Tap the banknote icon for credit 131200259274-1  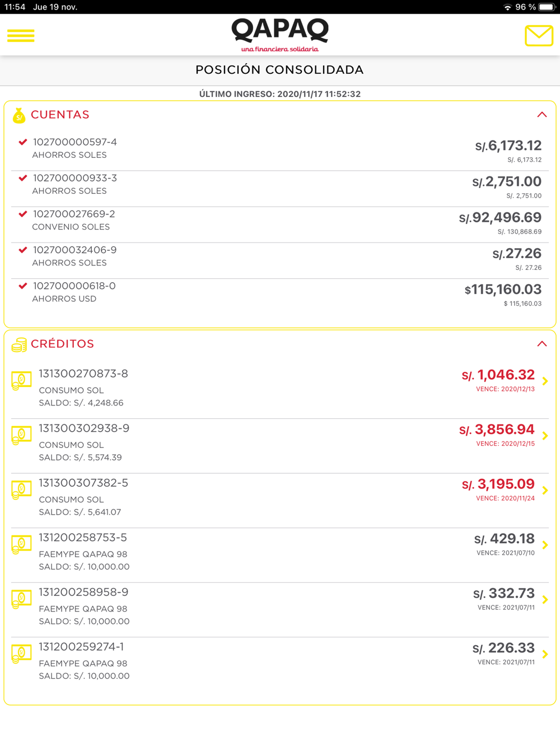pyautogui.click(x=21, y=654)
